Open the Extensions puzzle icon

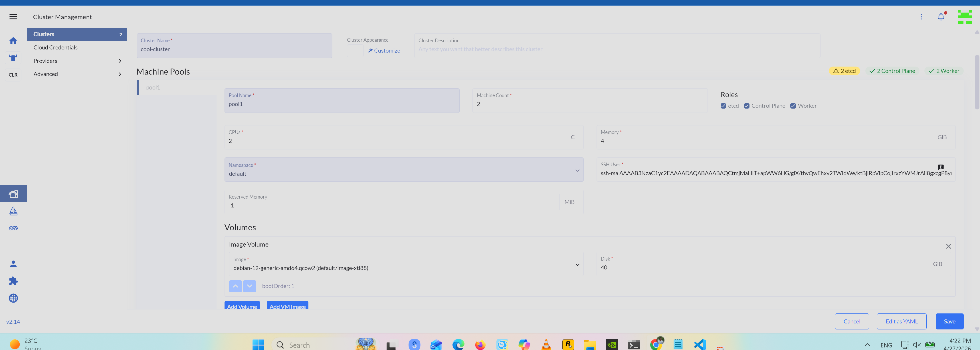[x=13, y=281]
